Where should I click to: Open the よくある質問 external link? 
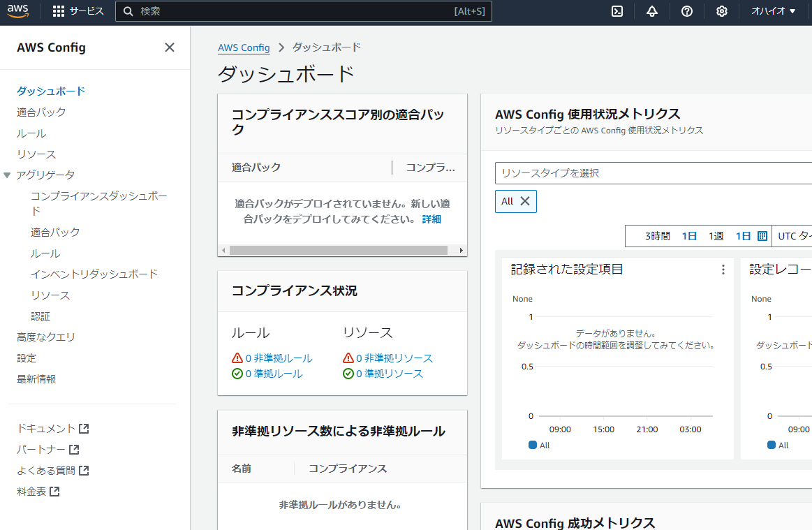coord(53,471)
